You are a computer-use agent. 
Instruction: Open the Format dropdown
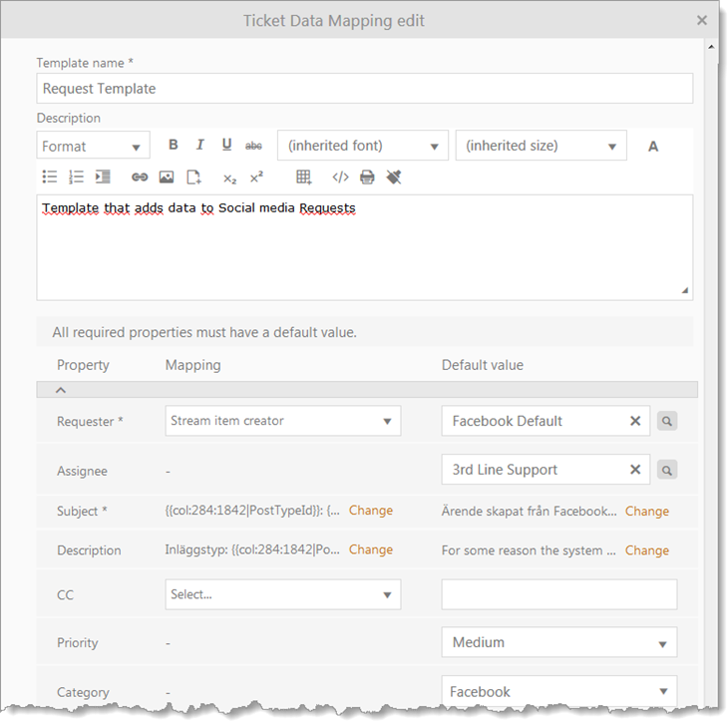[x=93, y=146]
